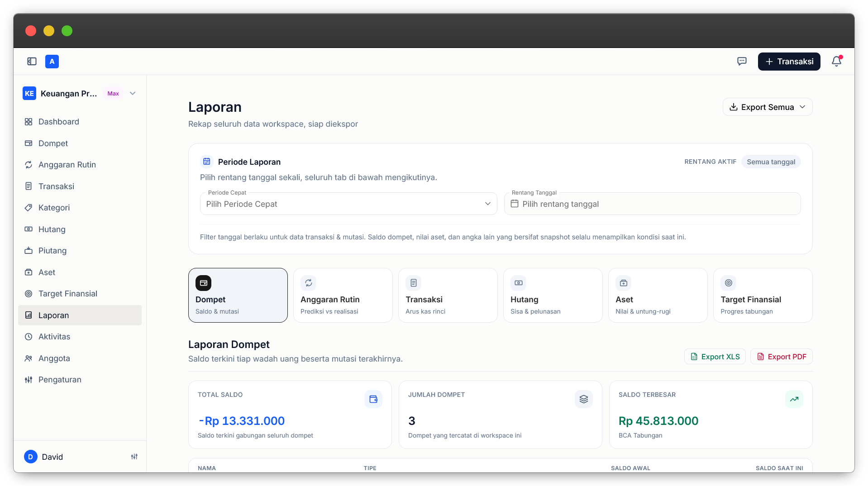Open Aktivitas in the sidebar
The width and height of the screenshot is (868, 486).
click(80, 337)
